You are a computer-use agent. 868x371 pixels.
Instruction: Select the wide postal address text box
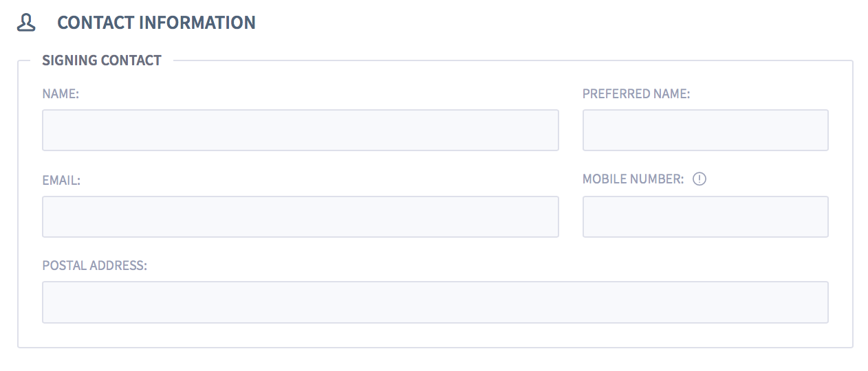coord(435,302)
